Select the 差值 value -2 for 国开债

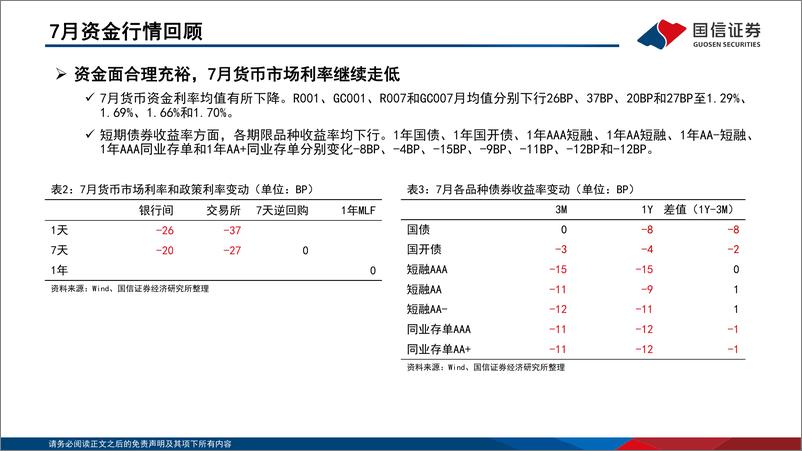click(733, 250)
